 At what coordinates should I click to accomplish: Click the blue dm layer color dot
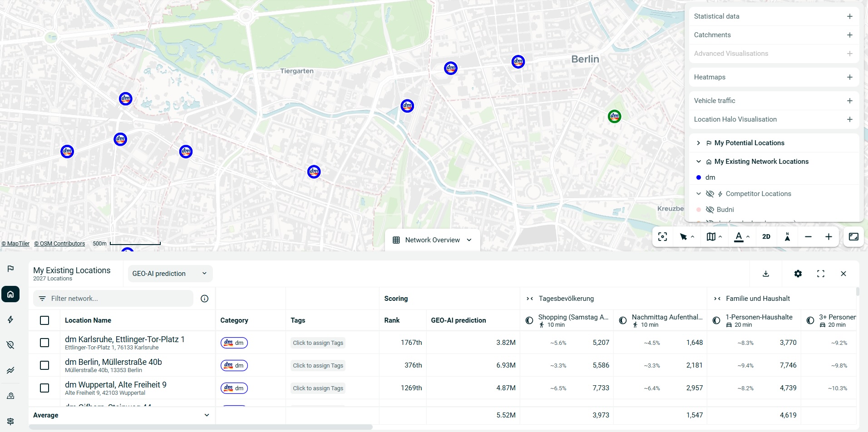point(699,177)
